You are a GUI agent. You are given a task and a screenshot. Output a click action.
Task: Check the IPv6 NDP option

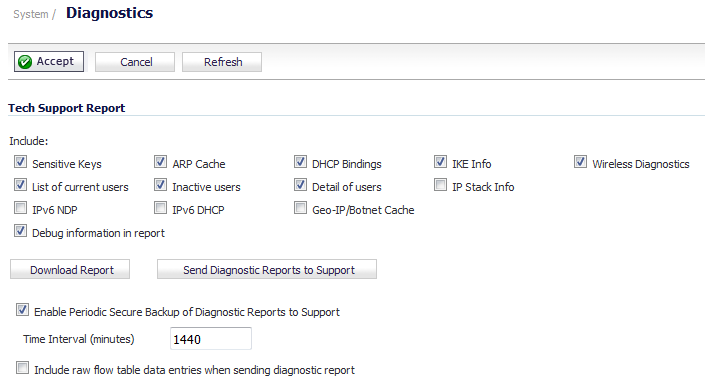tap(20, 208)
